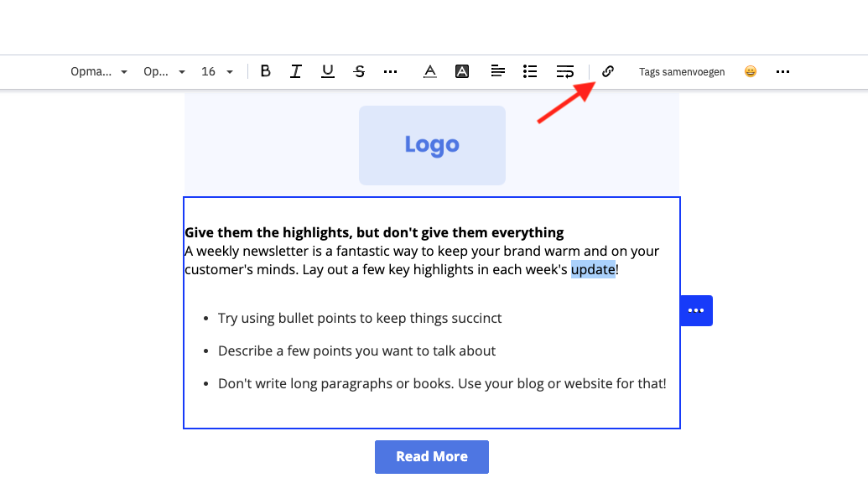
Task: Apply strikethrough formatting
Action: [359, 71]
